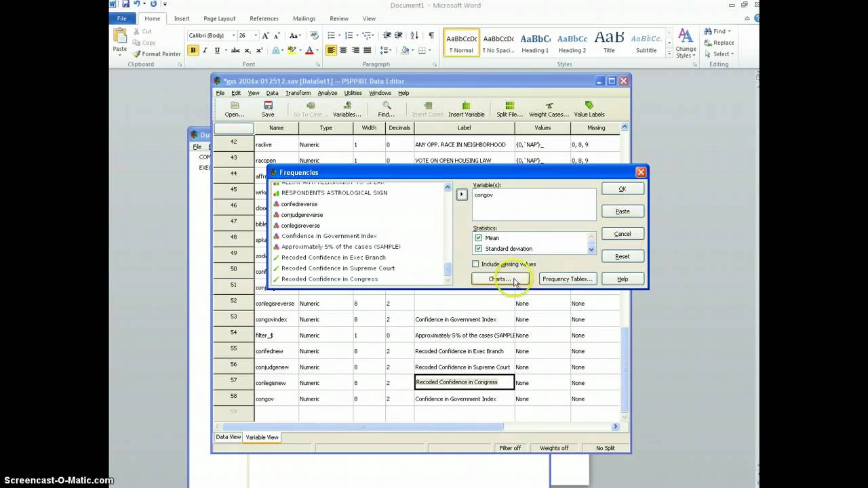Click the Variable(s) list box

(534, 204)
